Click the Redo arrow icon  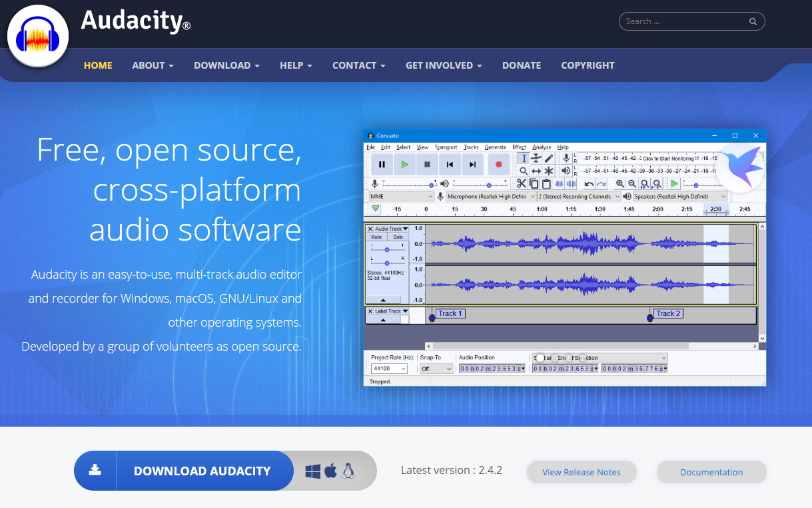point(602,183)
